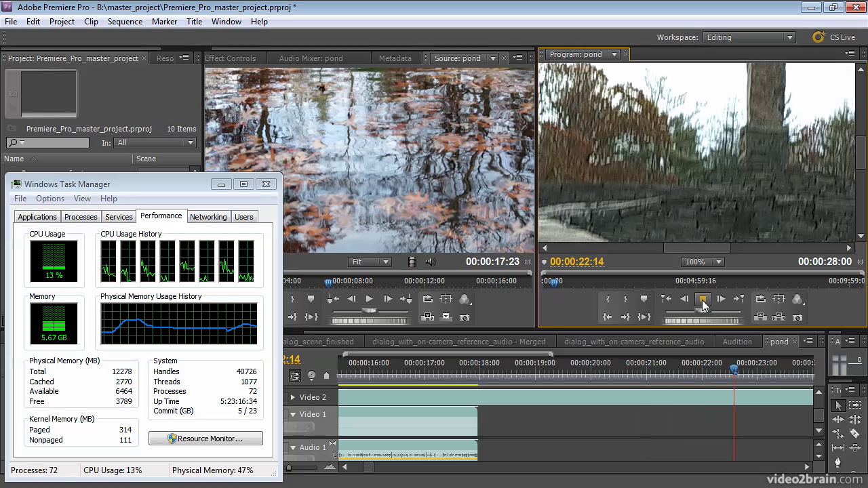The height and width of the screenshot is (488, 868).
Task: Open Output options in Program monitor
Action: pyautogui.click(x=798, y=299)
